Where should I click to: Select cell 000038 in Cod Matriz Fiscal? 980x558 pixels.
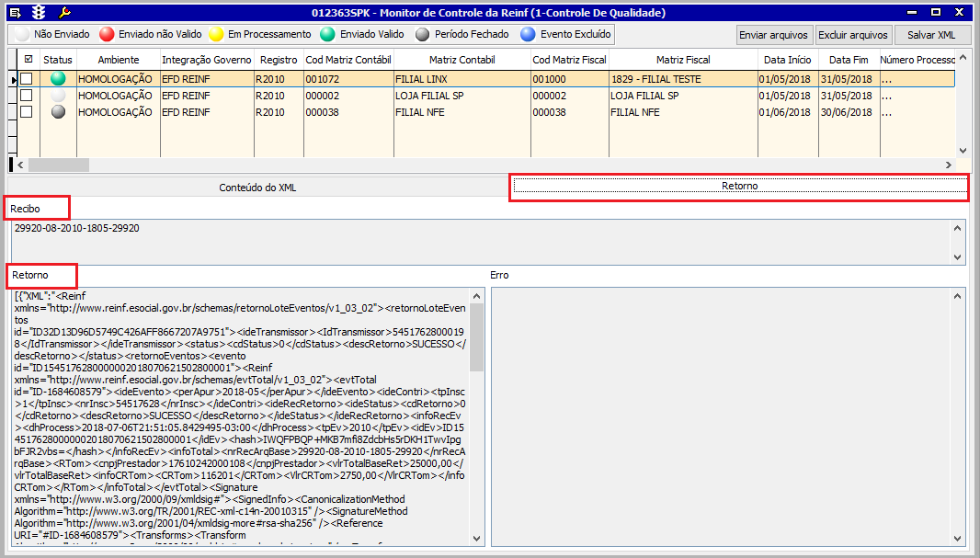(x=569, y=112)
